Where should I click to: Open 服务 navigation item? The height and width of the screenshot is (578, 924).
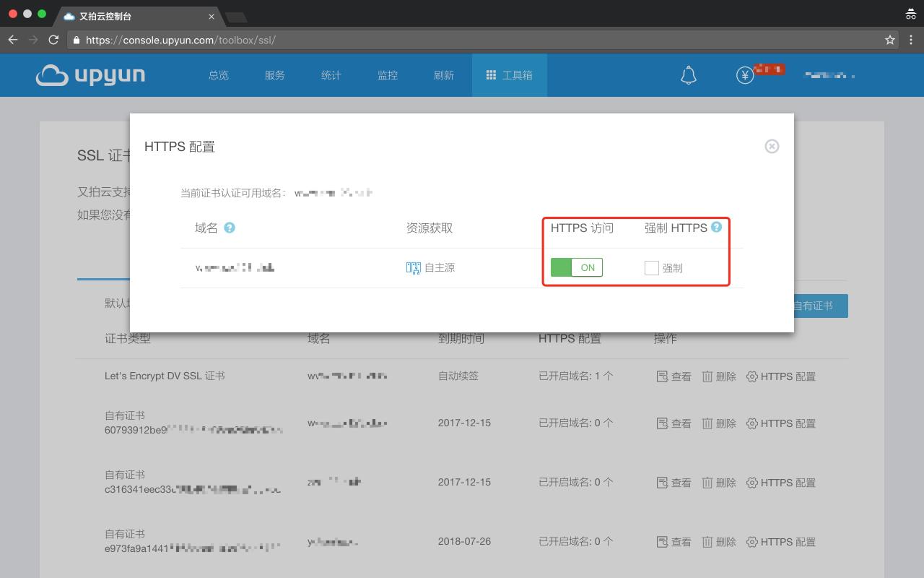click(274, 75)
